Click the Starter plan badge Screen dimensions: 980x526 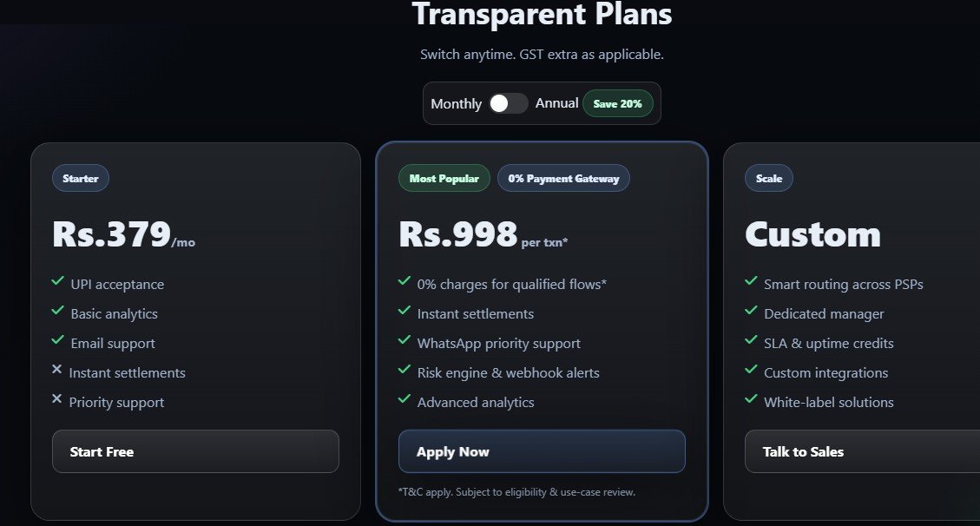(81, 179)
